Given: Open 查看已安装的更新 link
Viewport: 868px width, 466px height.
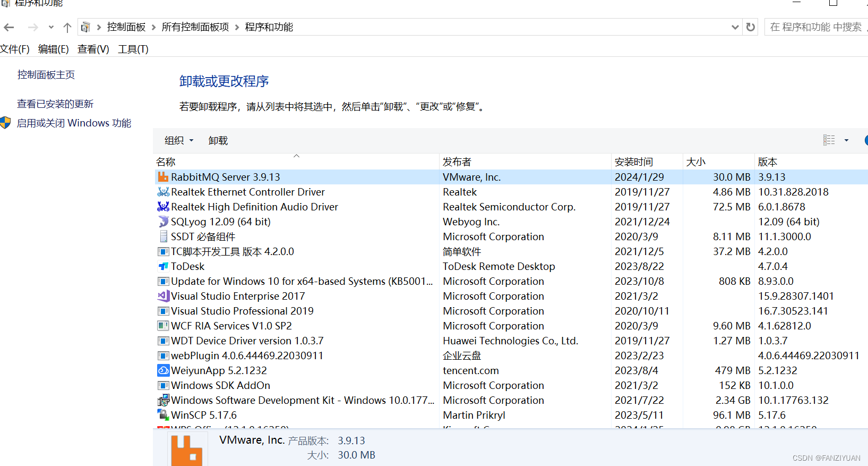Looking at the screenshot, I should pos(55,104).
